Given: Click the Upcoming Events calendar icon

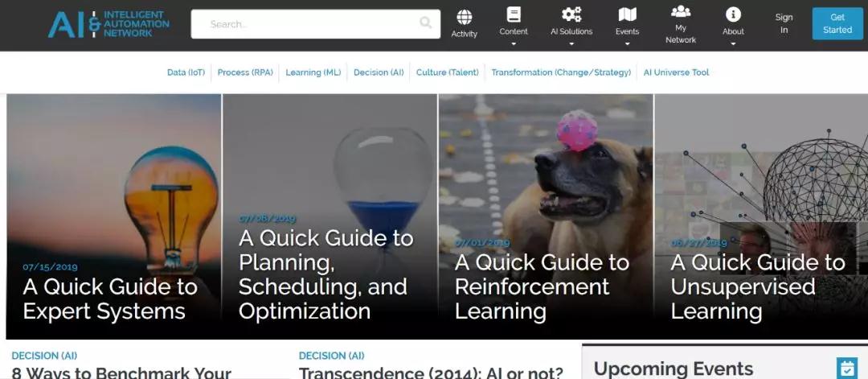Looking at the screenshot, I should pyautogui.click(x=847, y=368).
